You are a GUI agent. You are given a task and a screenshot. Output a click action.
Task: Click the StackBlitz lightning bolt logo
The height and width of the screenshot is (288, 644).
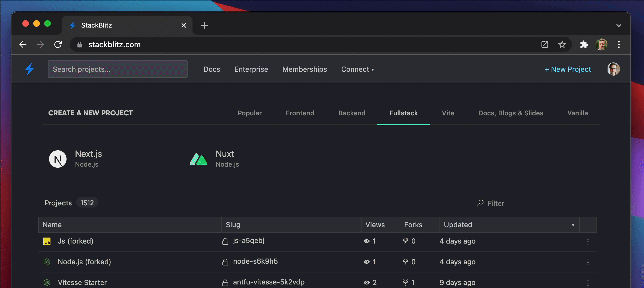point(29,69)
